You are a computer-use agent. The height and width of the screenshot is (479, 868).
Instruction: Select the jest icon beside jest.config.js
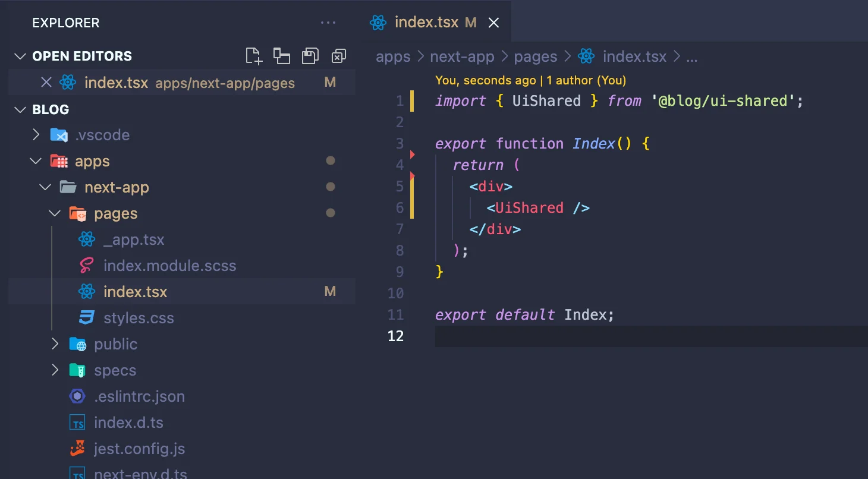coord(77,448)
